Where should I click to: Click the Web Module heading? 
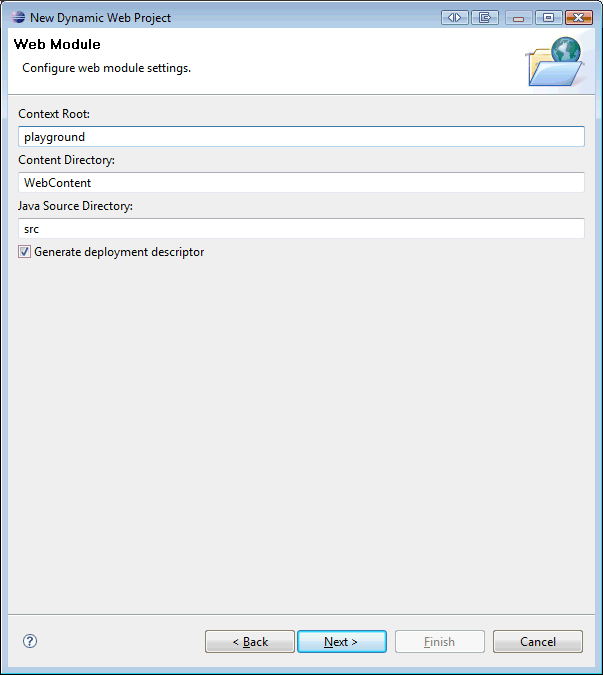(57, 44)
